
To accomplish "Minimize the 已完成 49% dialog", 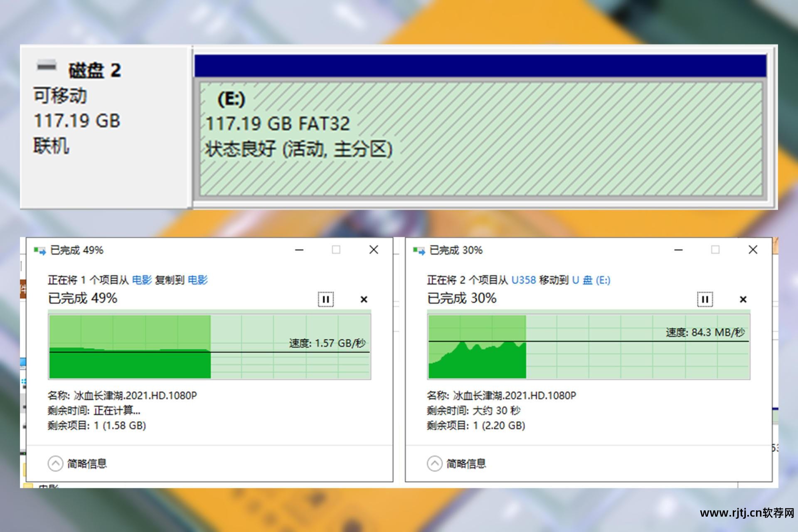I will [299, 250].
